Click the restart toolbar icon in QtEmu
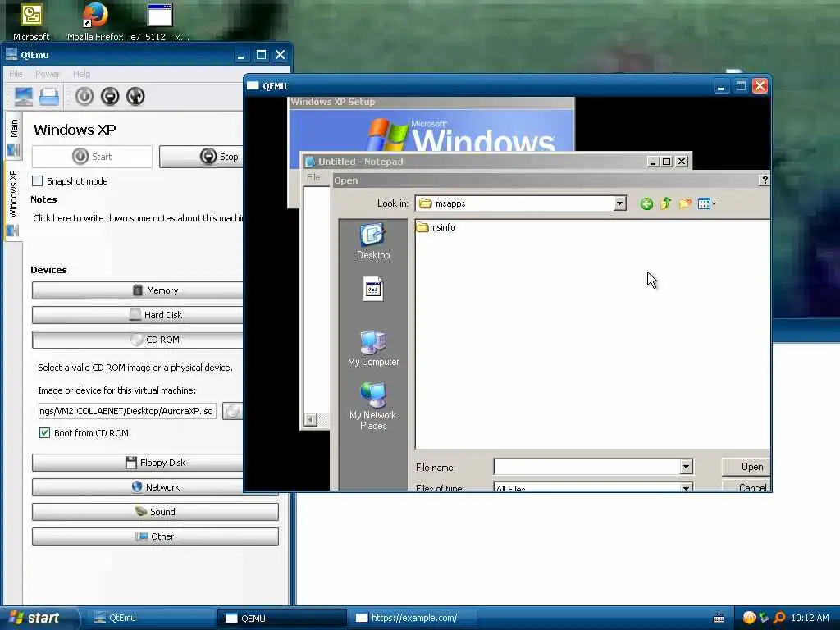 point(135,97)
